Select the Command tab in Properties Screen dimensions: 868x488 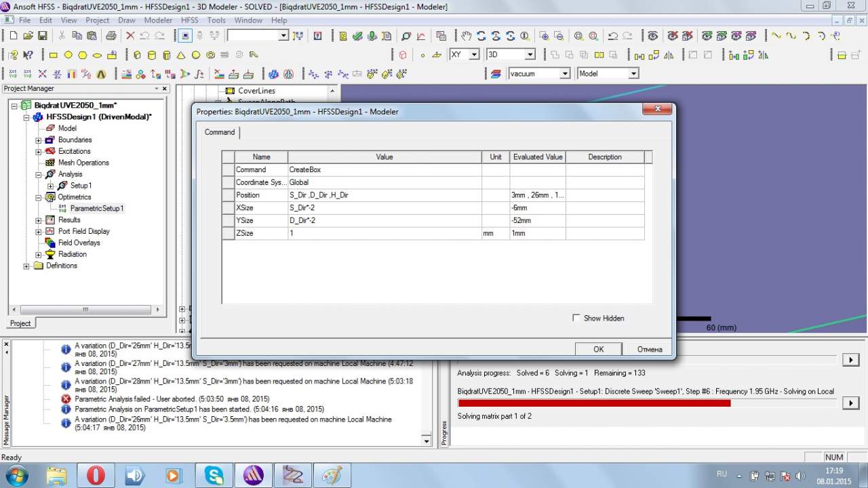click(220, 132)
